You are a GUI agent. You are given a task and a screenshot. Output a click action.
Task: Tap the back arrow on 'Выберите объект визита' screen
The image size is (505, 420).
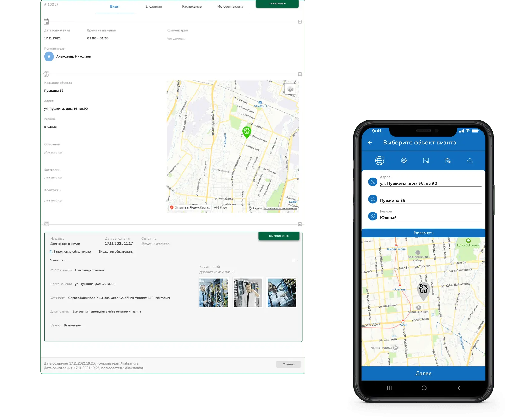coord(371,143)
